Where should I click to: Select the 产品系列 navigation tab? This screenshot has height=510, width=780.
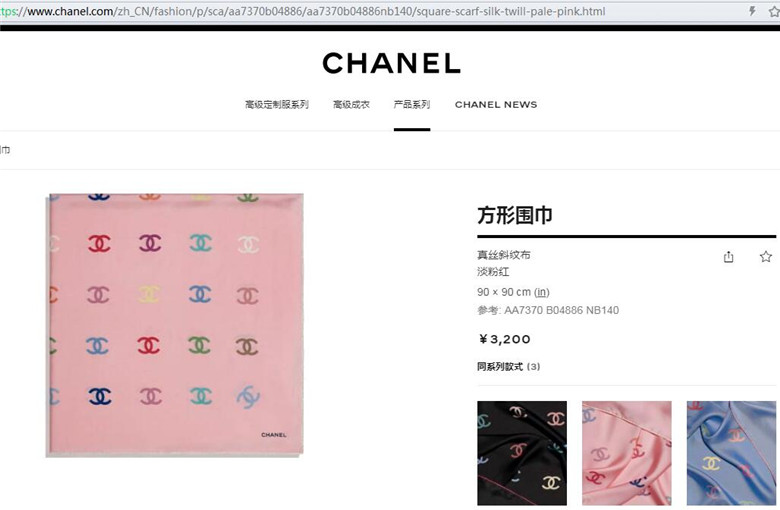pyautogui.click(x=412, y=104)
